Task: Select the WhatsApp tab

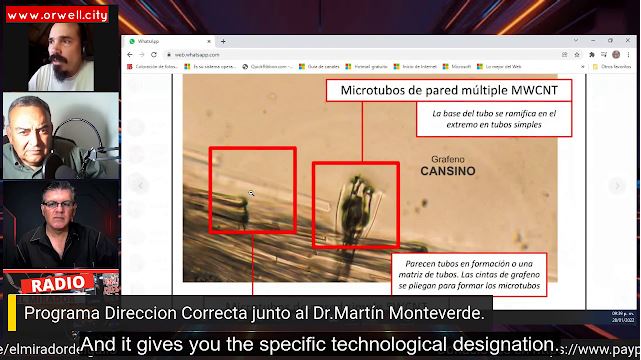Action: pyautogui.click(x=170, y=41)
